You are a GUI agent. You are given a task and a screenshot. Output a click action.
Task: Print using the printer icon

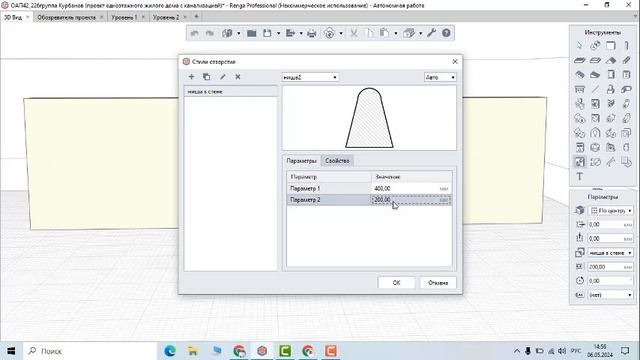point(311,33)
